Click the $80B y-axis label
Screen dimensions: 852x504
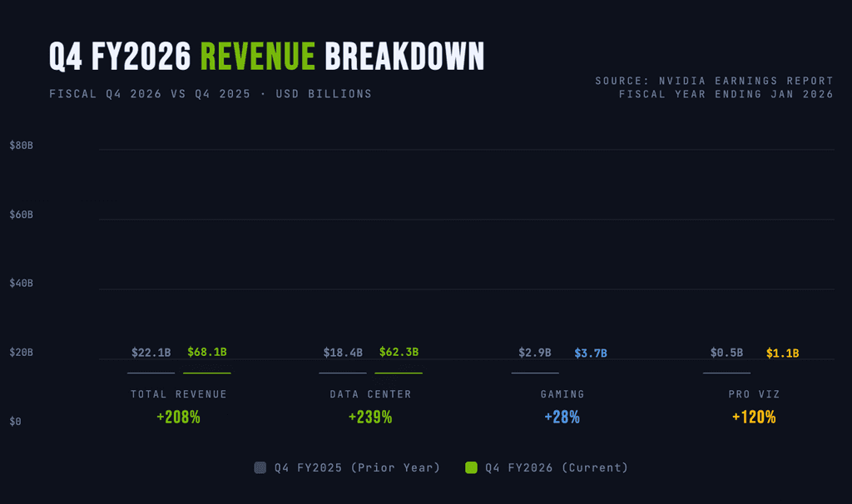(x=21, y=145)
